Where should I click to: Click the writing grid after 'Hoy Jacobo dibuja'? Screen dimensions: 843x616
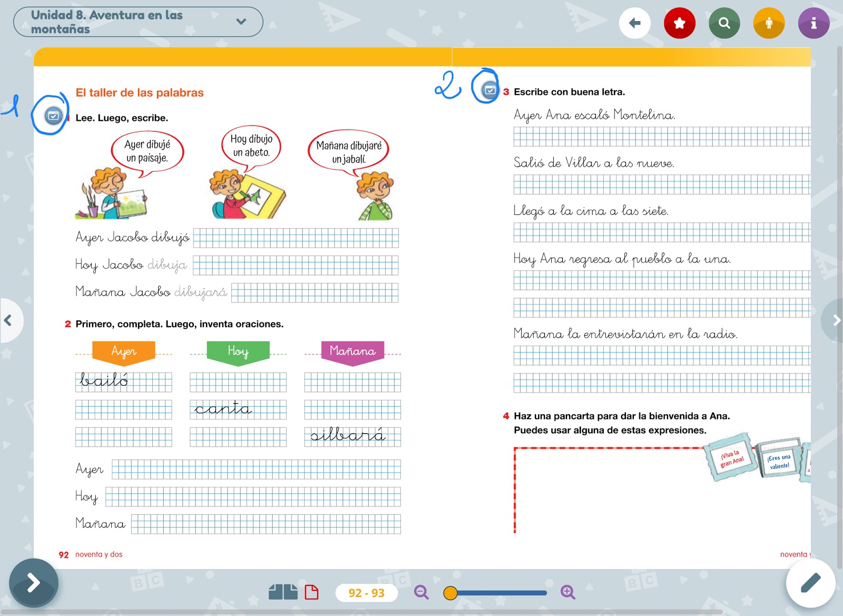click(x=296, y=265)
